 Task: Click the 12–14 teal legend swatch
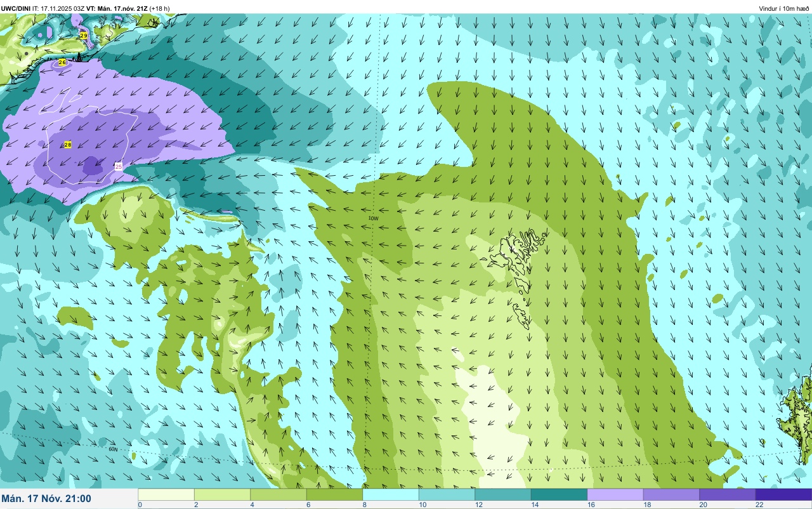[503, 494]
